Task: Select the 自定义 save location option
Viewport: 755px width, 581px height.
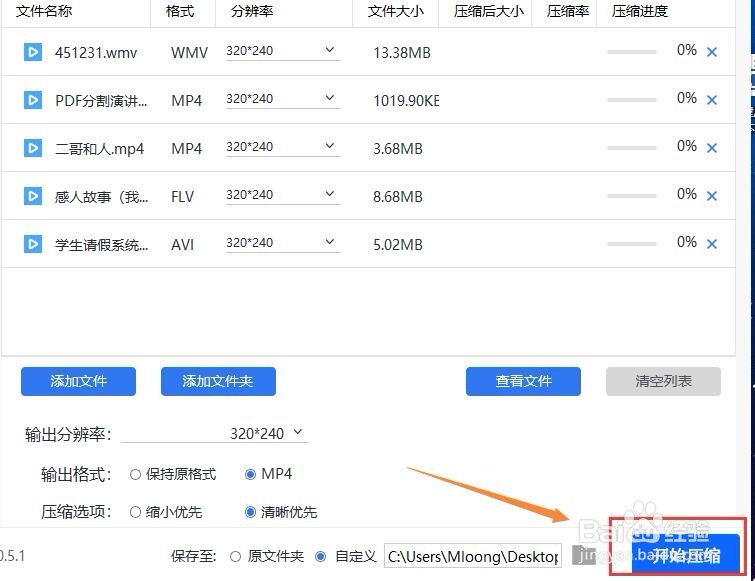Action: click(x=346, y=557)
